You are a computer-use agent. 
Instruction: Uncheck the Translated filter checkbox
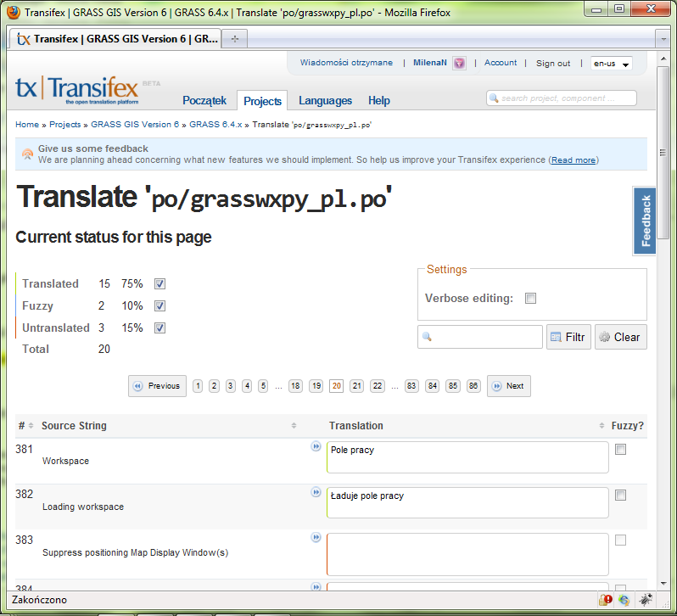[x=159, y=283]
